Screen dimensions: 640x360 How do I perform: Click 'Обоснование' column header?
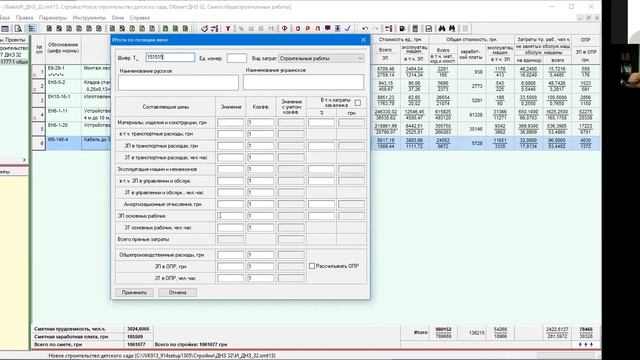[x=63, y=48]
